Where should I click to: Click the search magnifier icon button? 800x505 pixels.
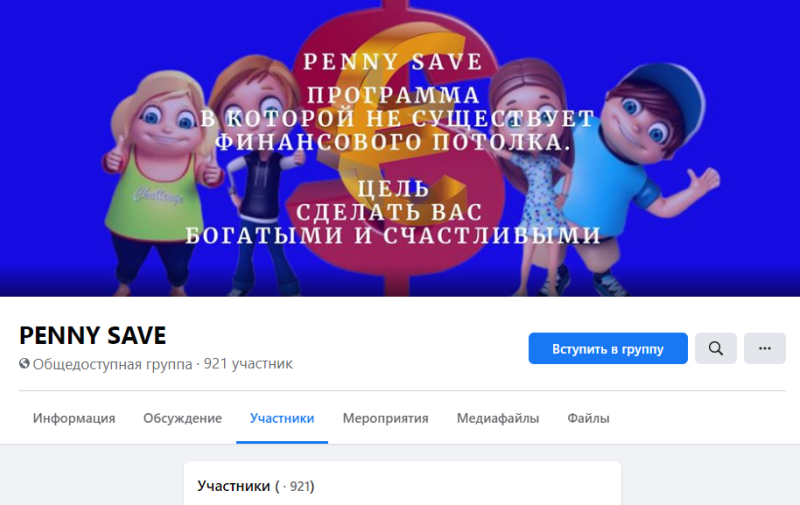click(715, 348)
